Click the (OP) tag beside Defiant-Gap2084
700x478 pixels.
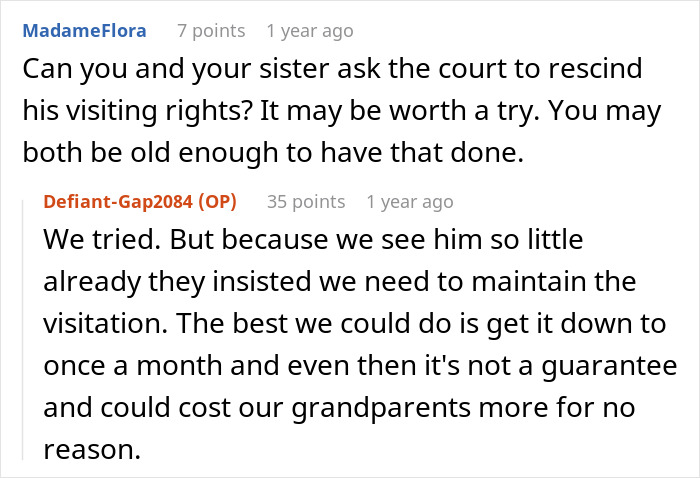217,202
